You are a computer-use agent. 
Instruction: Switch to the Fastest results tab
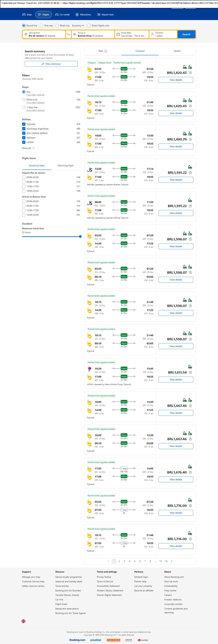[177, 51]
